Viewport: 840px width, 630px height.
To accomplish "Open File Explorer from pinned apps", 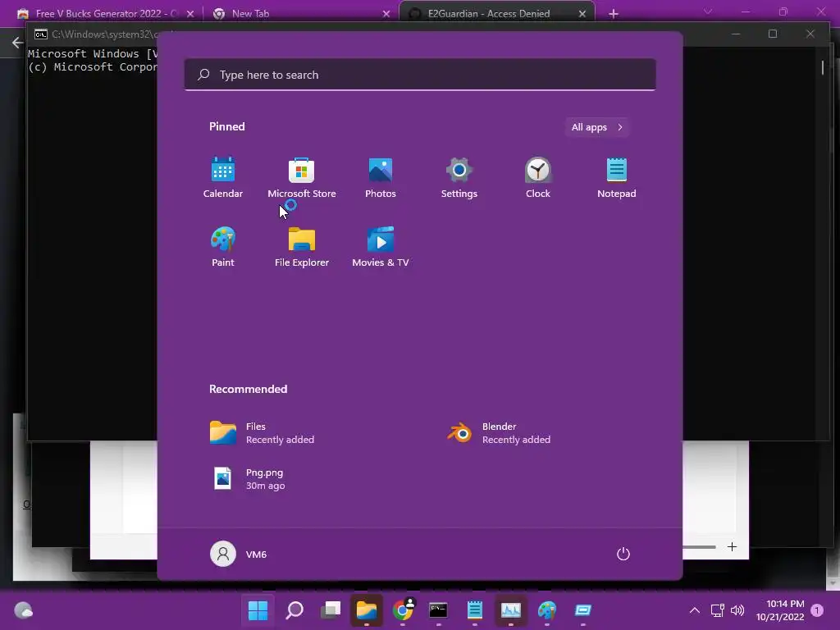I will click(x=302, y=247).
